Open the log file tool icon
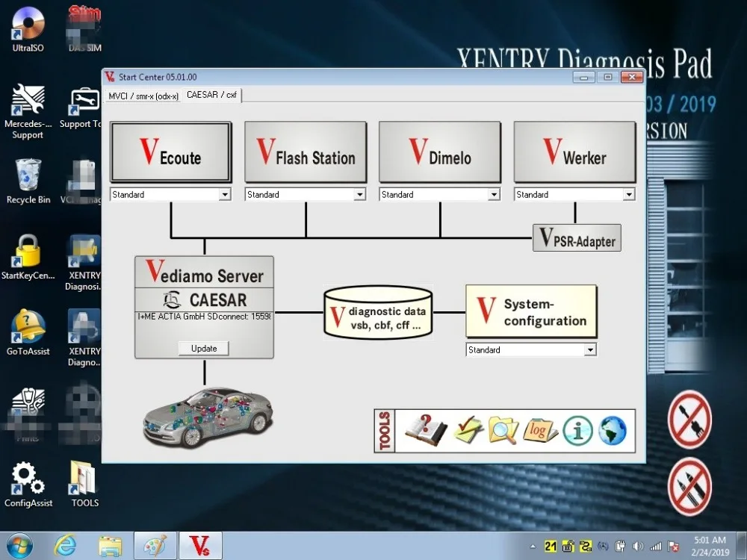 [x=540, y=431]
